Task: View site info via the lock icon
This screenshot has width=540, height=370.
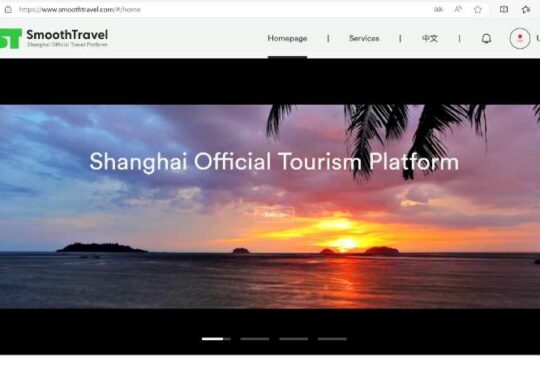Action: click(8, 9)
